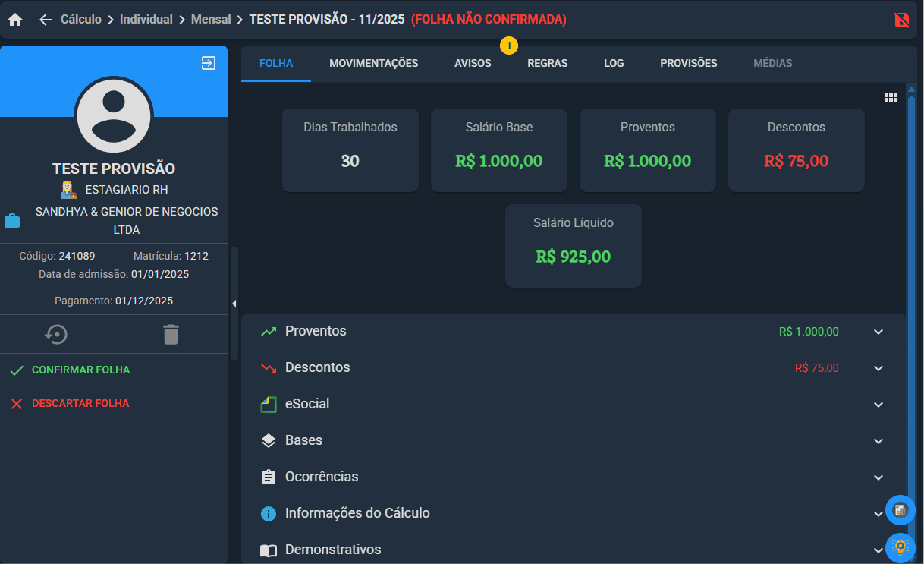The width and height of the screenshot is (924, 564).
Task: Click the Proventos row R$ 1.000,00 total
Action: pos(809,332)
